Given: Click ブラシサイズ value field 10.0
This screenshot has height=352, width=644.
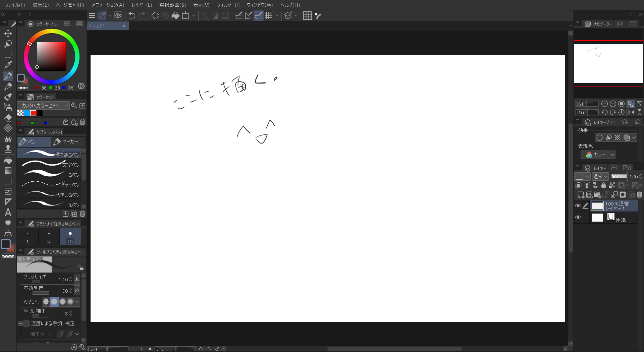Looking at the screenshot, I should pos(63,279).
